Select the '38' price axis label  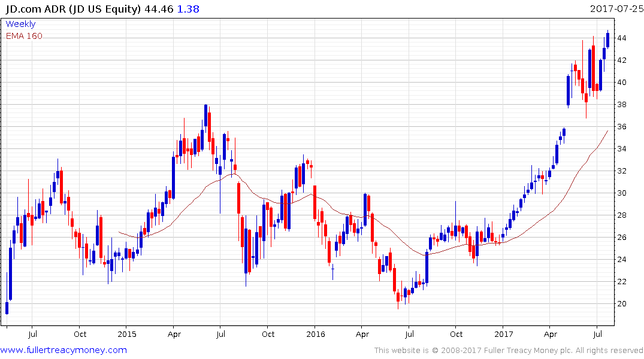click(621, 105)
